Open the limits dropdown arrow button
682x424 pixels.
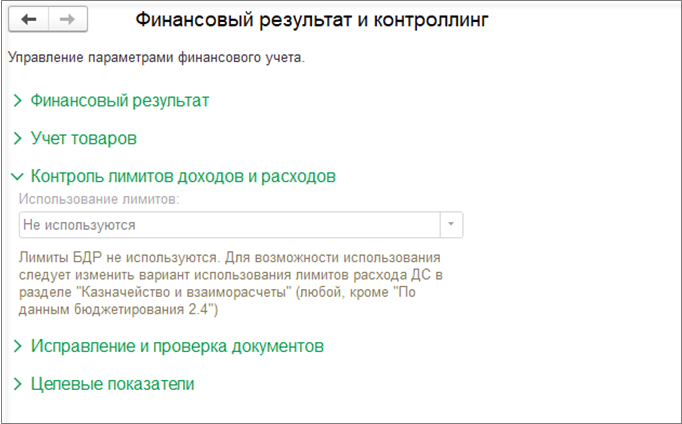click(x=451, y=225)
